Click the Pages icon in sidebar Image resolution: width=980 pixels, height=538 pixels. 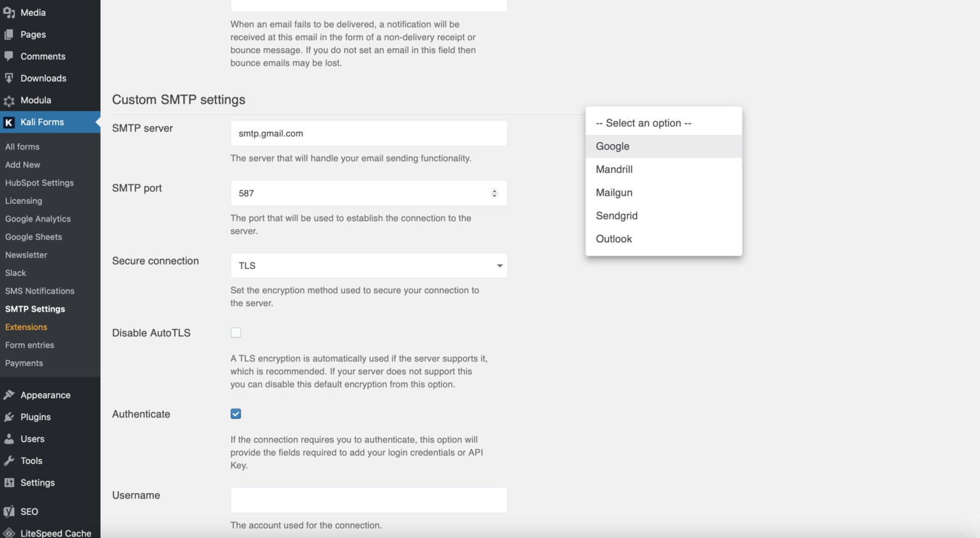9,34
